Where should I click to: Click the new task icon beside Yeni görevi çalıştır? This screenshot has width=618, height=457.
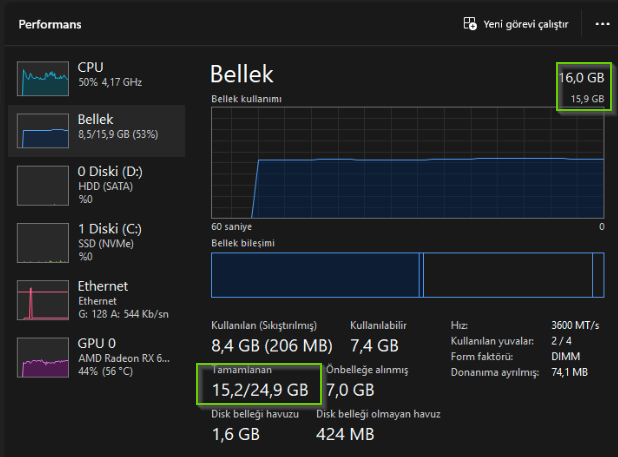click(x=470, y=24)
